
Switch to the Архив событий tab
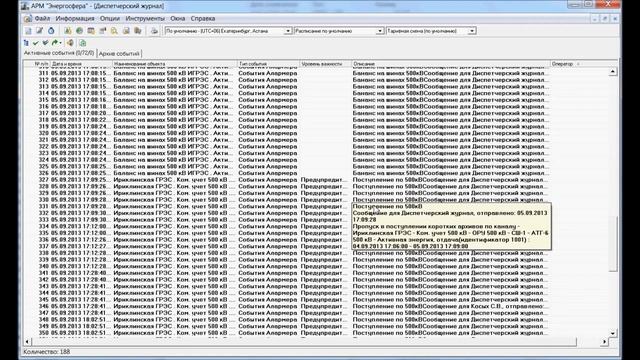click(x=119, y=54)
